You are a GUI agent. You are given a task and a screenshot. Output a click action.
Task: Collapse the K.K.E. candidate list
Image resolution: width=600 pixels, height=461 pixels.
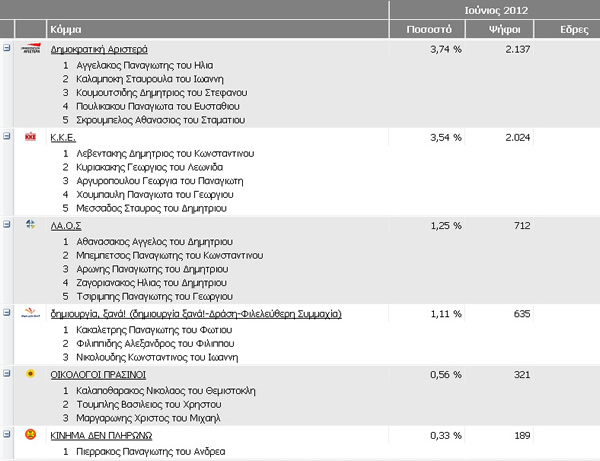[x=7, y=136]
